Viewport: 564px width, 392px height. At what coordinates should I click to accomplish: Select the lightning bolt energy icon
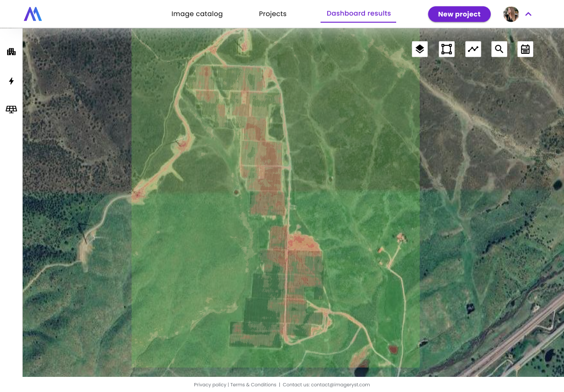(11, 81)
